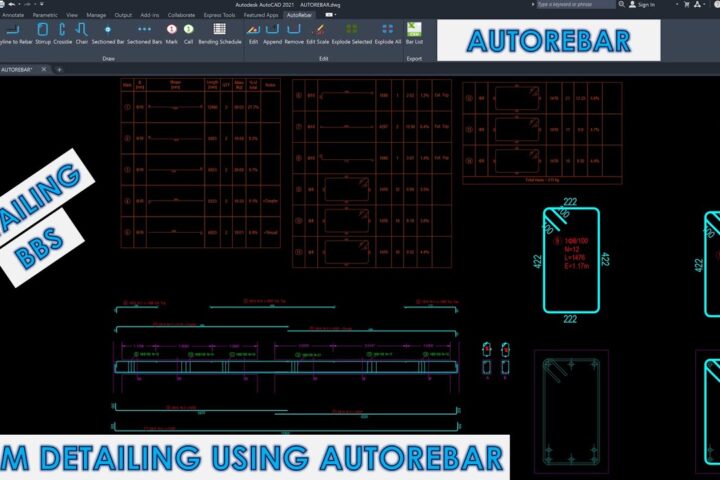
Task: Click the Call tool icon
Action: 188,29
